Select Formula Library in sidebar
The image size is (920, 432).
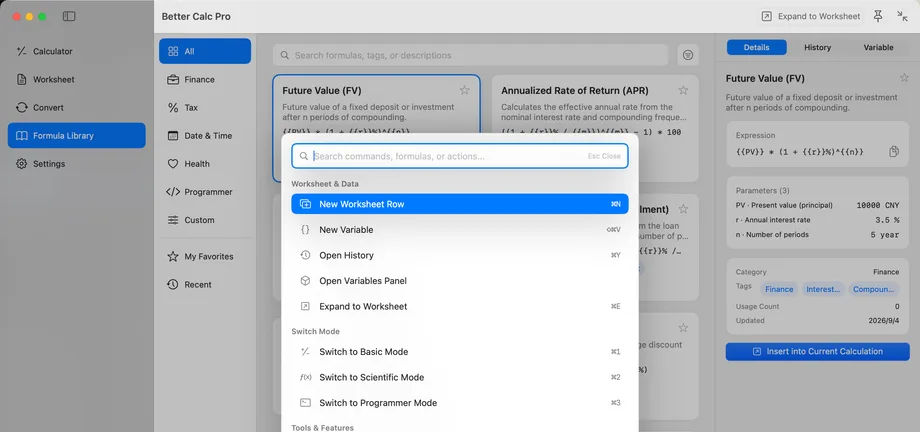coord(76,136)
